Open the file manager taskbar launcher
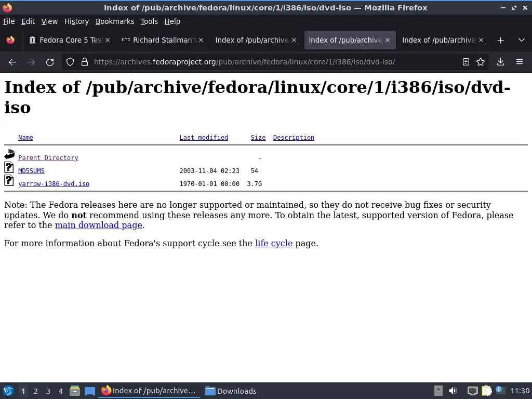 pyautogui.click(x=75, y=391)
